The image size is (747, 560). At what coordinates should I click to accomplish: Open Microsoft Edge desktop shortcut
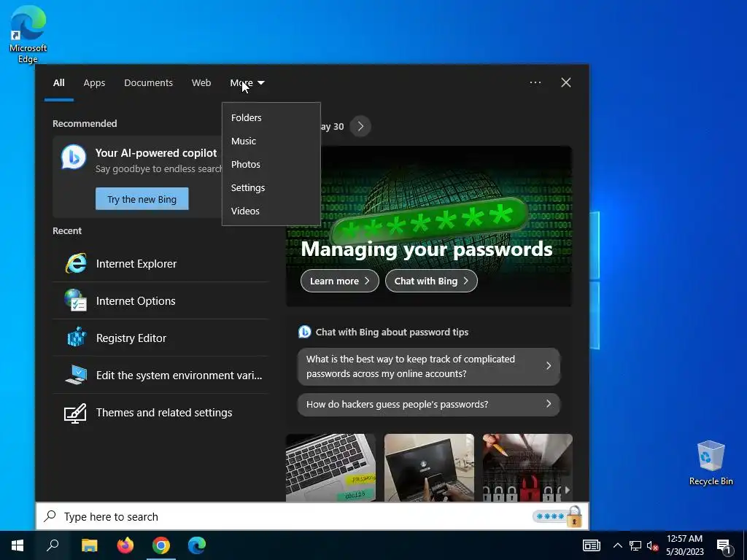pos(28,34)
